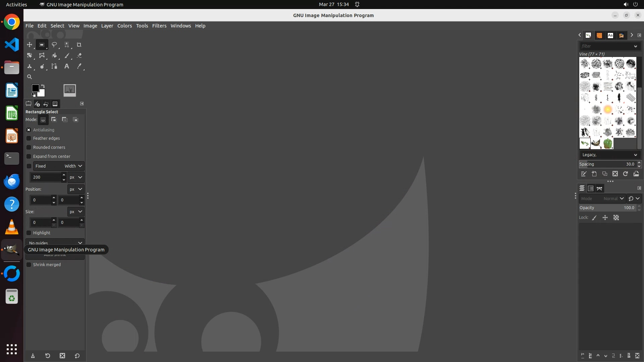
Task: Select the Eraser tool
Action: click(79, 56)
